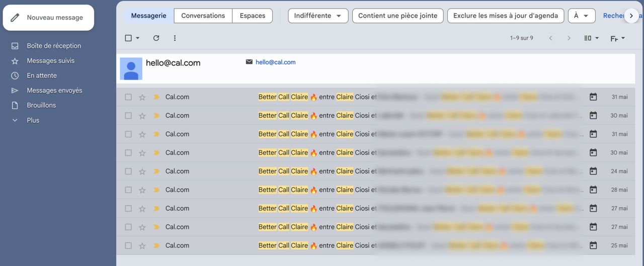Open the three-dot more options menu
The image size is (644, 266).
point(175,38)
